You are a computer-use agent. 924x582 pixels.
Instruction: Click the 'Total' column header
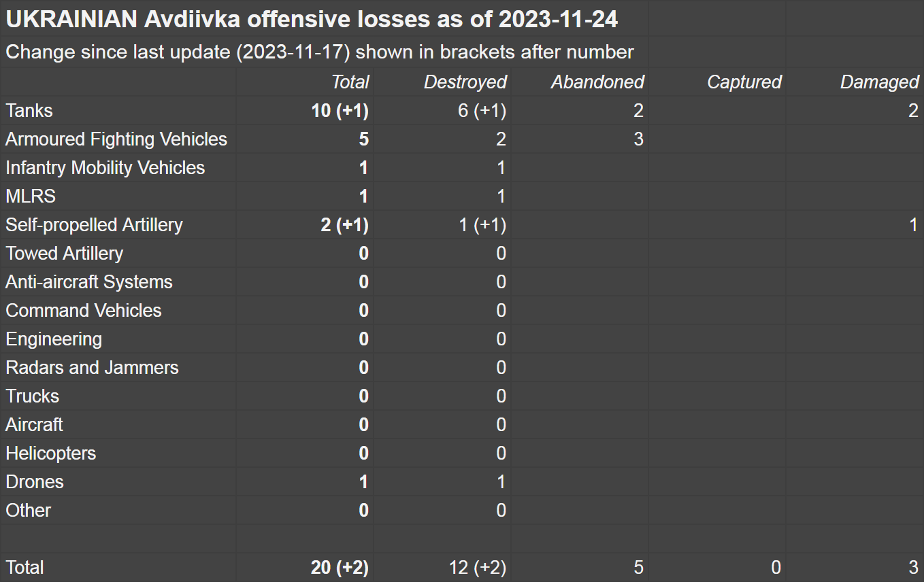[350, 82]
